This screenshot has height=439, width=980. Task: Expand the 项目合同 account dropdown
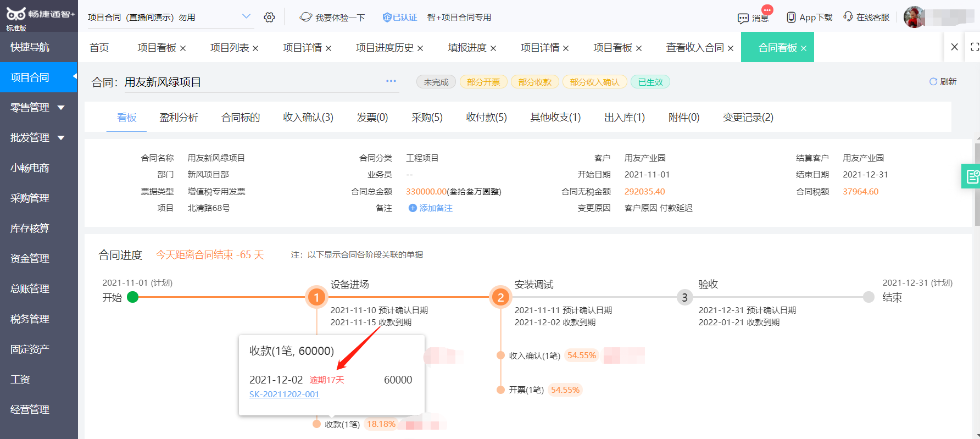246,16
